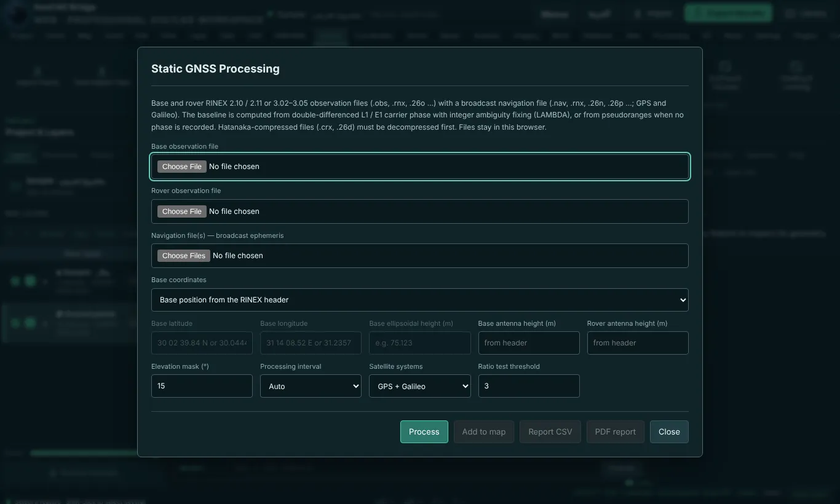The height and width of the screenshot is (504, 840).
Task: Click the Base antenna height field
Action: pyautogui.click(x=529, y=343)
